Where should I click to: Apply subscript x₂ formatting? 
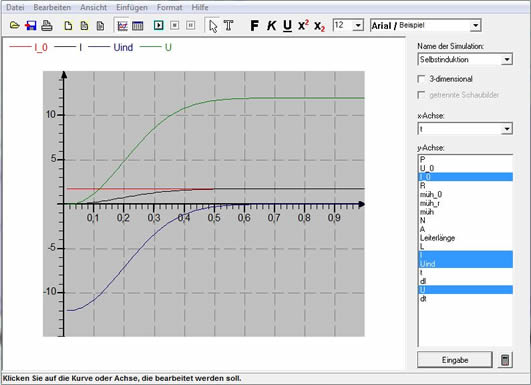(x=319, y=26)
